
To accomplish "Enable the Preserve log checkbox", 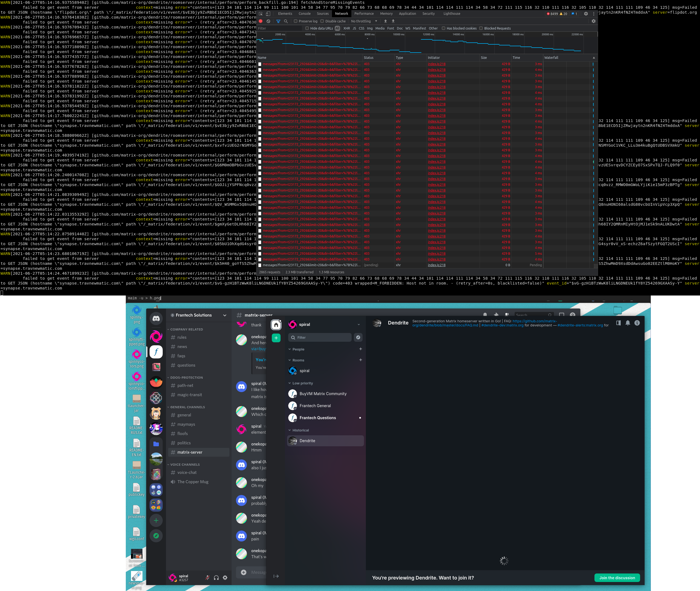I will (296, 21).
